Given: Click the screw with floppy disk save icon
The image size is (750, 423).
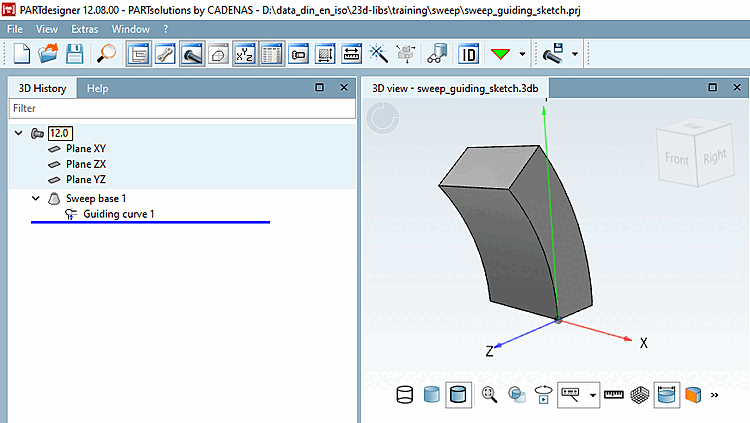Looking at the screenshot, I should (553, 54).
